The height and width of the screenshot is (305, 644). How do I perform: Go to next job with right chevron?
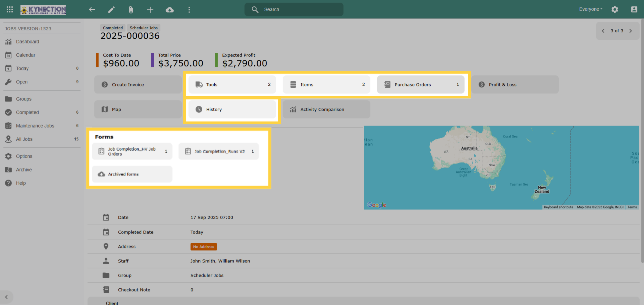[x=631, y=31]
